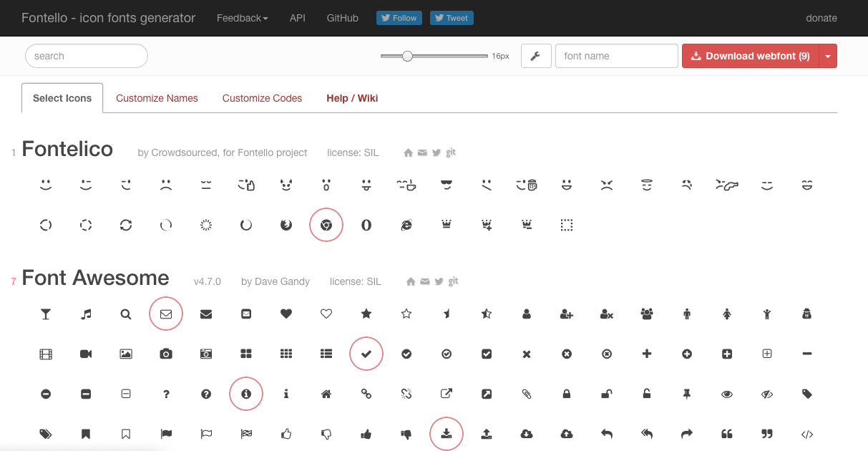Image resolution: width=868 pixels, height=451 pixels.
Task: Open the Font Awesome homepage house link
Action: click(x=411, y=282)
